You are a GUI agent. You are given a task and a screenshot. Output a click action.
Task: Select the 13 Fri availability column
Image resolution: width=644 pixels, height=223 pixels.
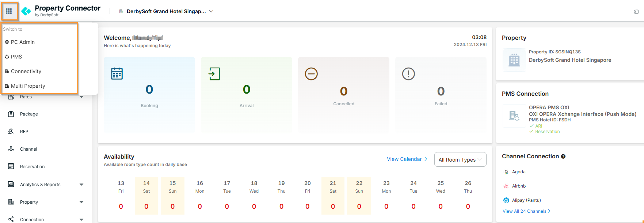[x=121, y=196]
